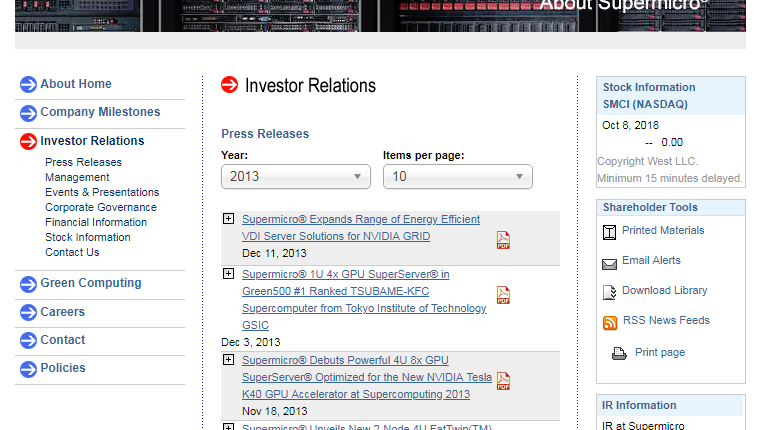
Task: Click the orange RSS feed icon
Action: [610, 322]
